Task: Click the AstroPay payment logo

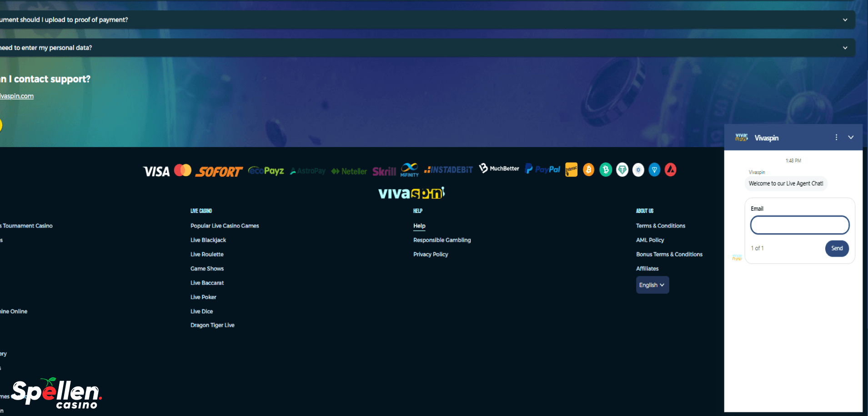Action: pos(308,171)
